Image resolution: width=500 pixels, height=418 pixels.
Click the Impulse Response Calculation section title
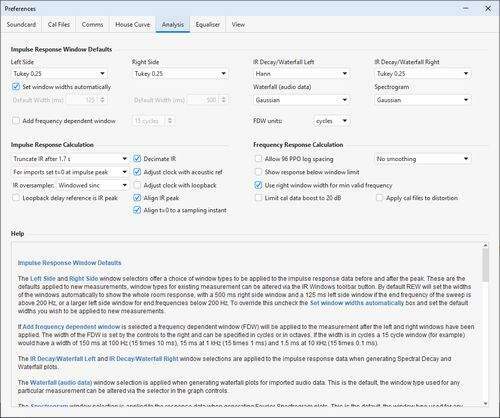point(52,145)
